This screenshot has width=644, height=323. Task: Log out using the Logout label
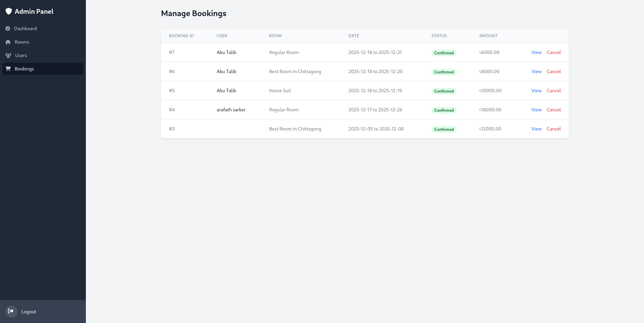pyautogui.click(x=29, y=312)
